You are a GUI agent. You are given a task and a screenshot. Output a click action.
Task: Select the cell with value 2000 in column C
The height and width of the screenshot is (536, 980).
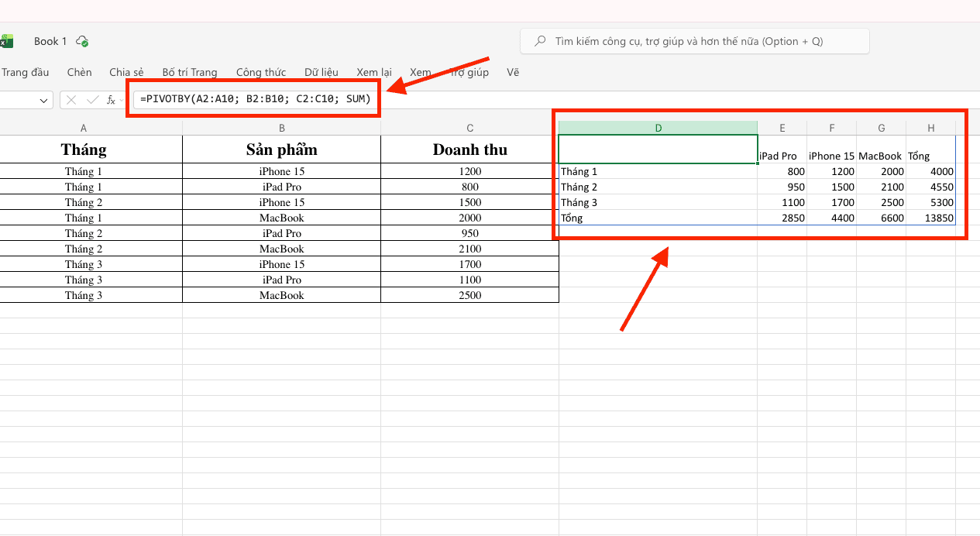(x=469, y=218)
